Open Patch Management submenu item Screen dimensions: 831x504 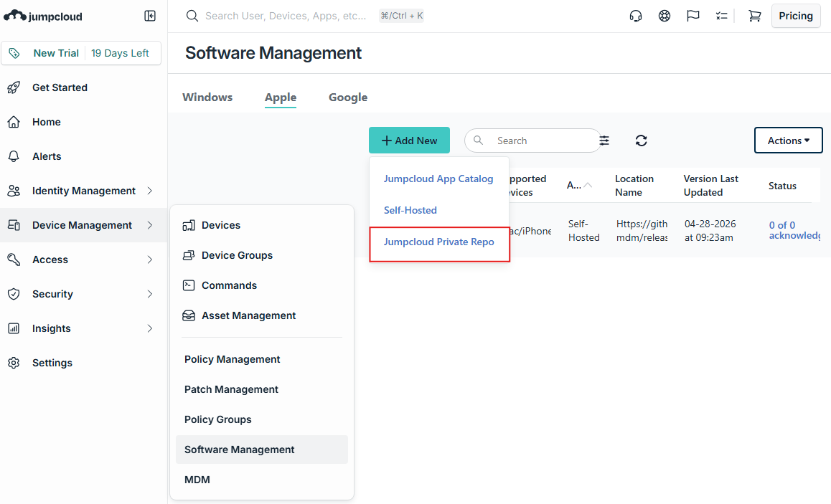231,389
